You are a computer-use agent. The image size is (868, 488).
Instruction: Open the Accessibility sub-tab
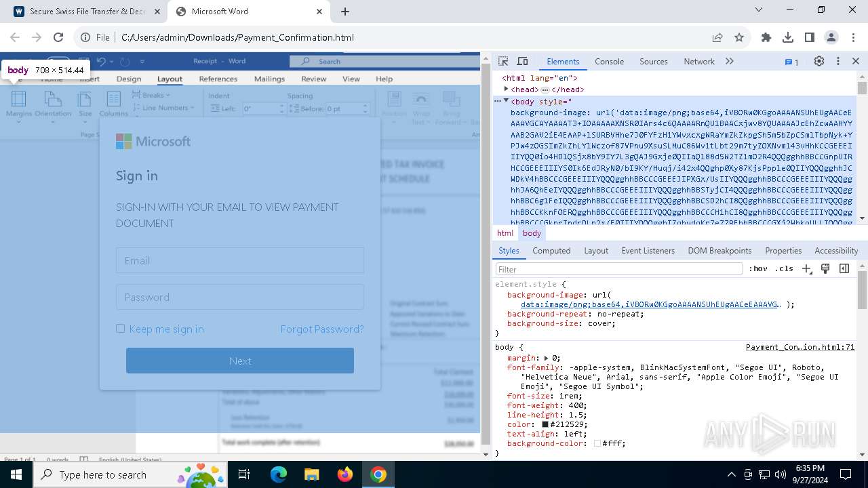coord(836,250)
